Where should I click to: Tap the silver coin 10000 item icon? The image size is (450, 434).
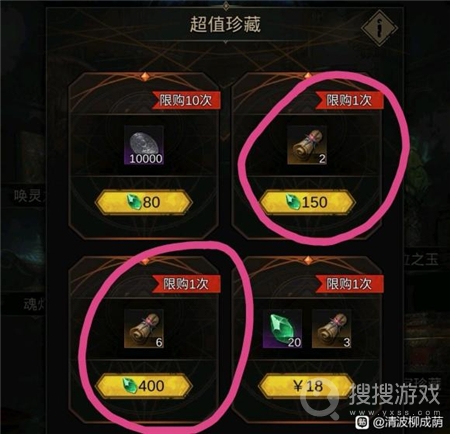144,145
